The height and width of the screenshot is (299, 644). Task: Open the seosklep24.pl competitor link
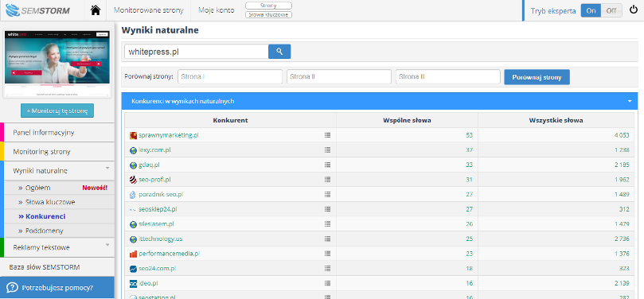158,209
